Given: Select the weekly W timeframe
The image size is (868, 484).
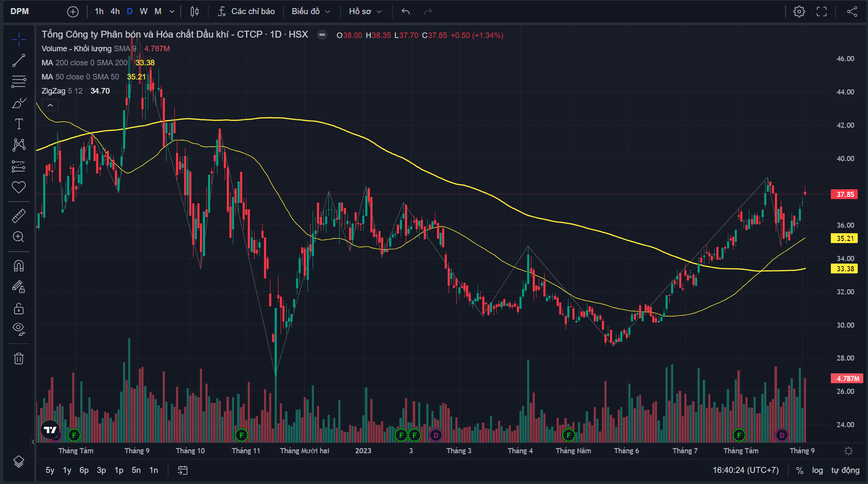Looking at the screenshot, I should click(144, 12).
